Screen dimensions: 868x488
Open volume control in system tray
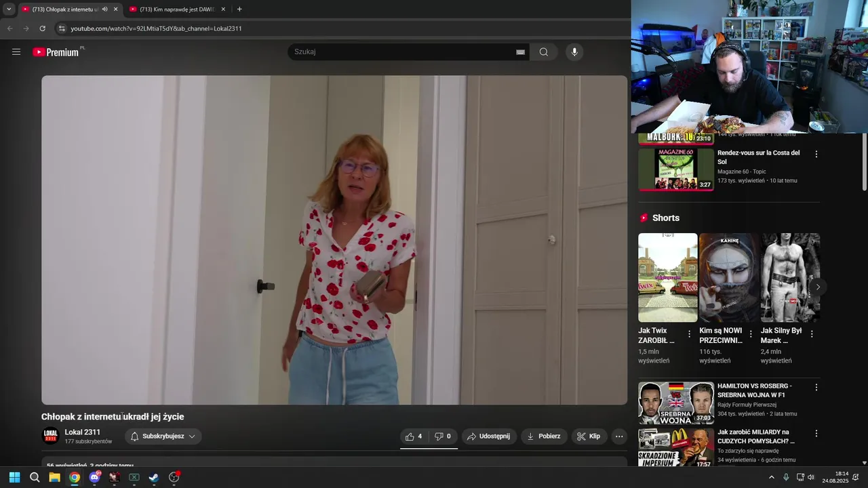click(811, 477)
